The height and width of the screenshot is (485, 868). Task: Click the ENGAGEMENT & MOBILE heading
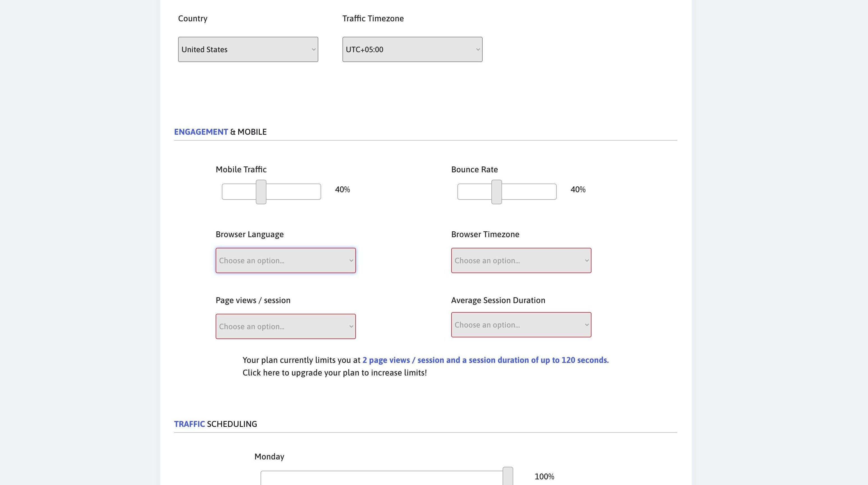pos(220,132)
